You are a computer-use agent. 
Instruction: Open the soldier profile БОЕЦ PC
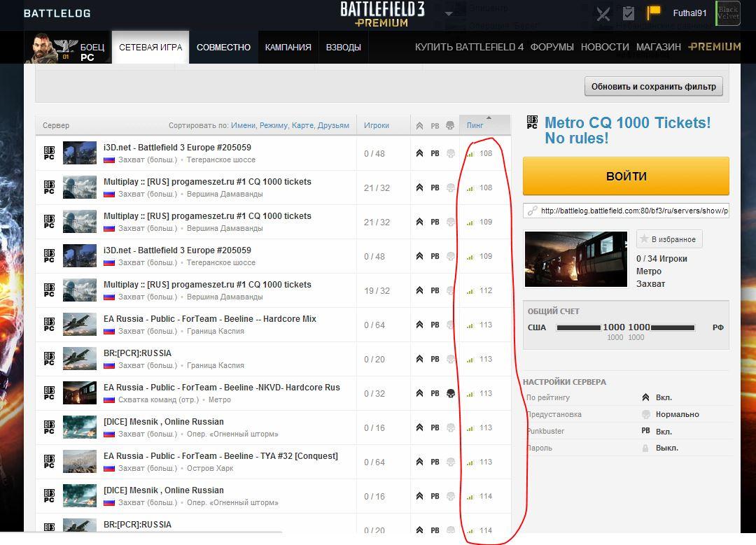coord(68,47)
